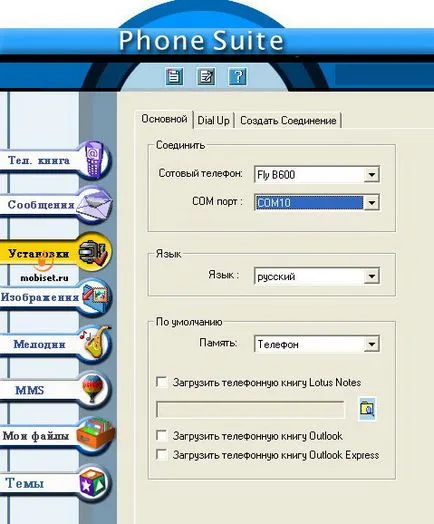
Task: Click the selected COM10 field value
Action: [309, 203]
